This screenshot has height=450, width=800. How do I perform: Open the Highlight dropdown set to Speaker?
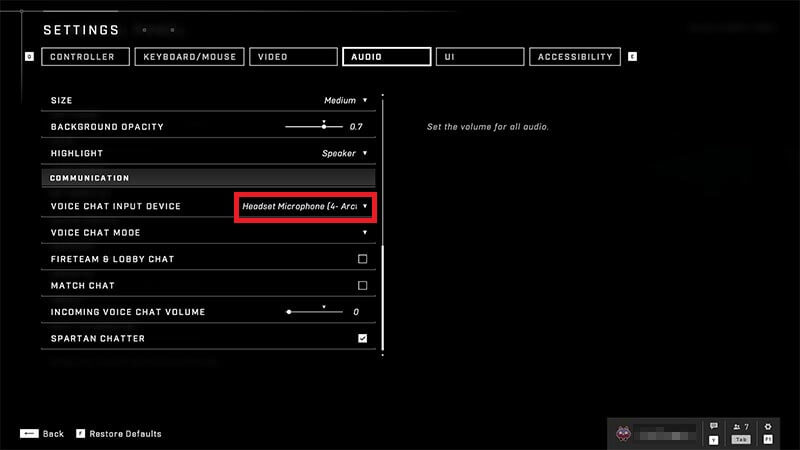(344, 153)
